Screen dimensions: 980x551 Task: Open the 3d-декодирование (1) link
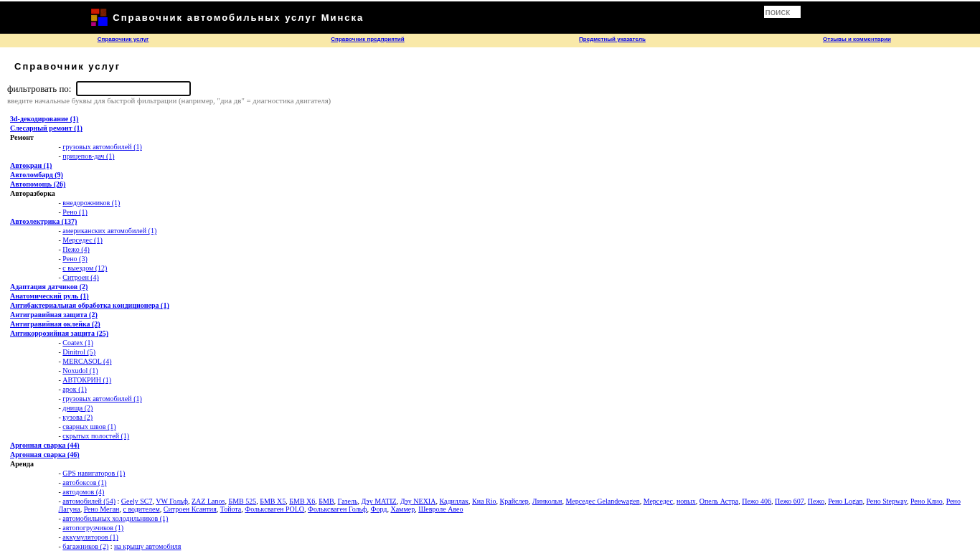(x=44, y=119)
